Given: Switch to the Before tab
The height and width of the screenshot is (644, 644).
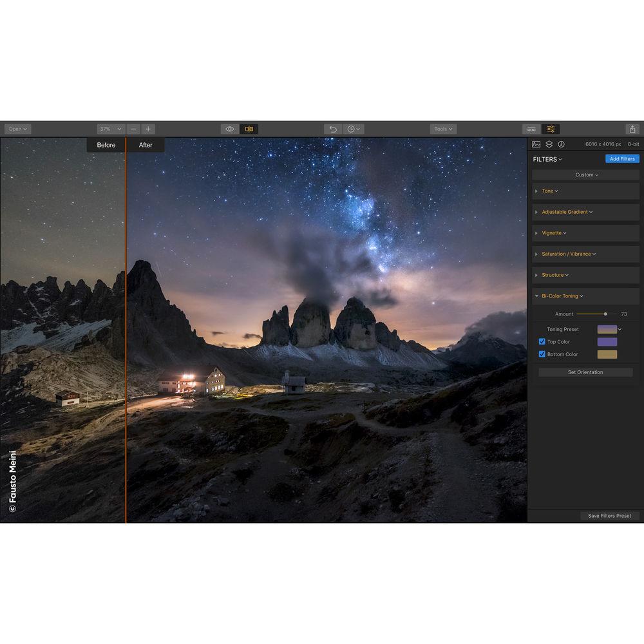Looking at the screenshot, I should tap(105, 145).
